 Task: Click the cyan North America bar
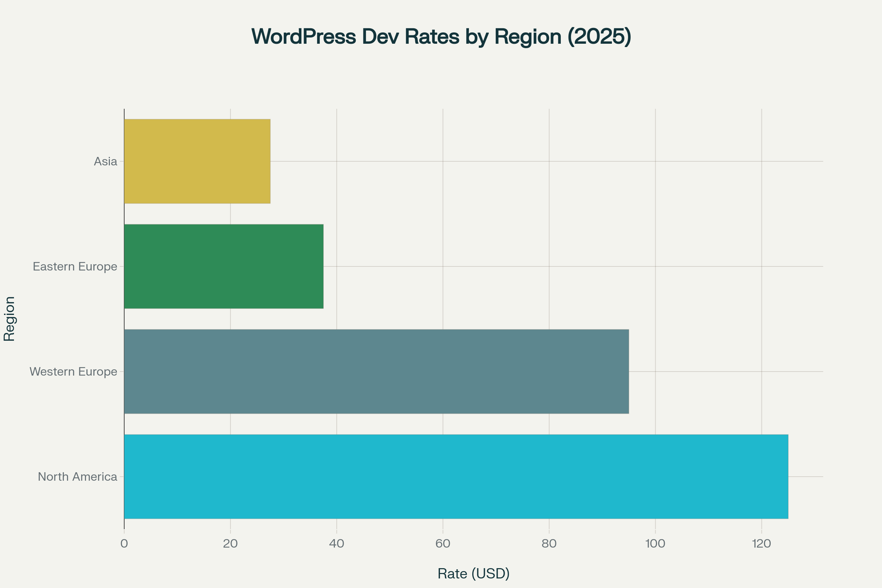pos(456,477)
